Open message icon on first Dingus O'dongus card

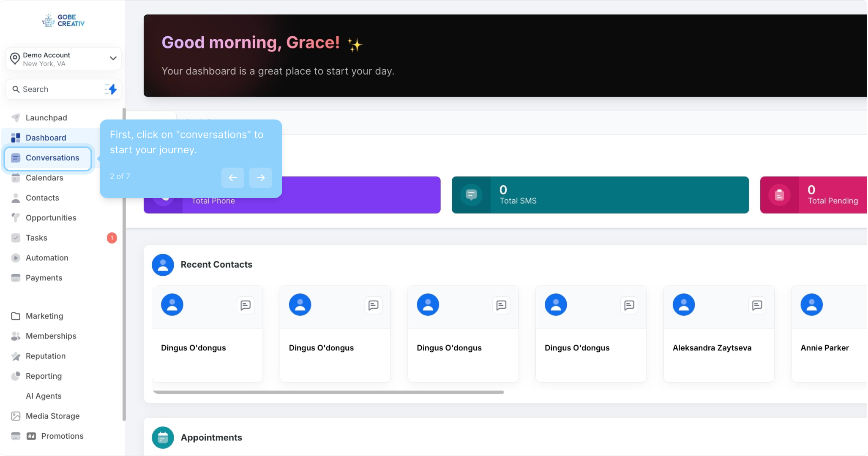click(x=246, y=305)
